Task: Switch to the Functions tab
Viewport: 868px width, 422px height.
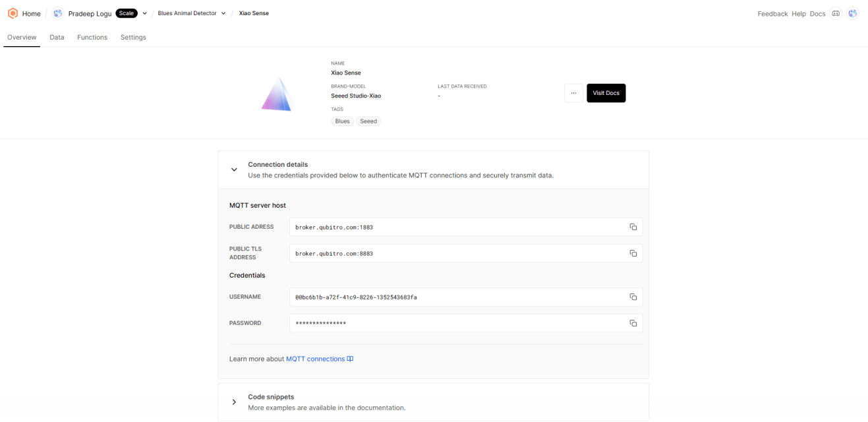Action: point(92,37)
